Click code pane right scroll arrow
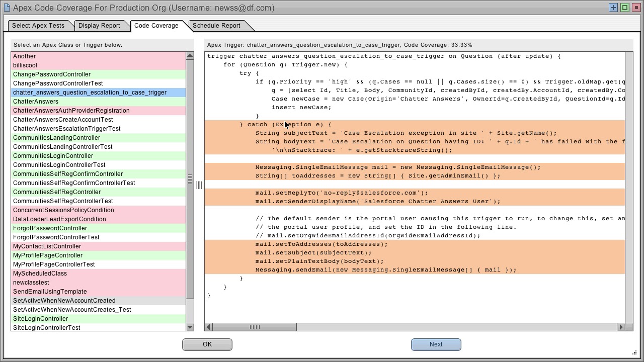This screenshot has height=362, width=644. coord(621,327)
